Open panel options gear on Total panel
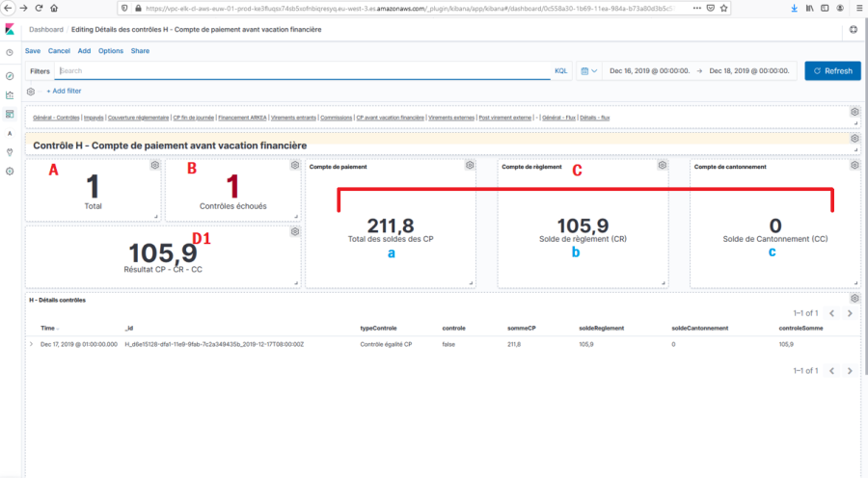This screenshot has height=478, width=868. coord(154,166)
